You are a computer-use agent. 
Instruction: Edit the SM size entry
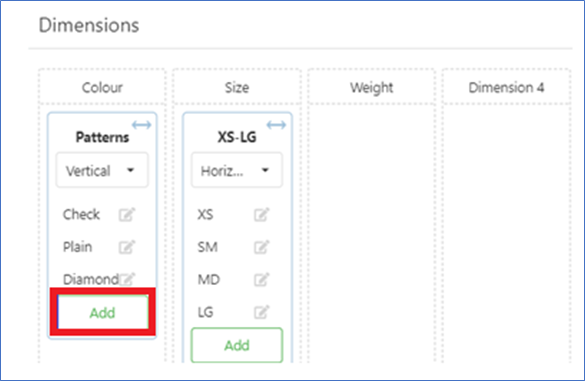coord(262,247)
